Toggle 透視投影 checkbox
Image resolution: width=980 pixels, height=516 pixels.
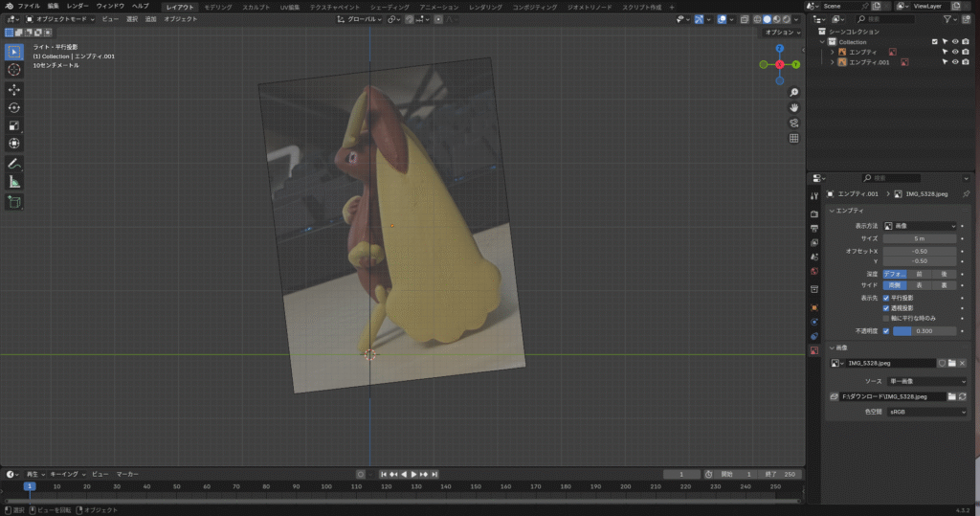[886, 308]
